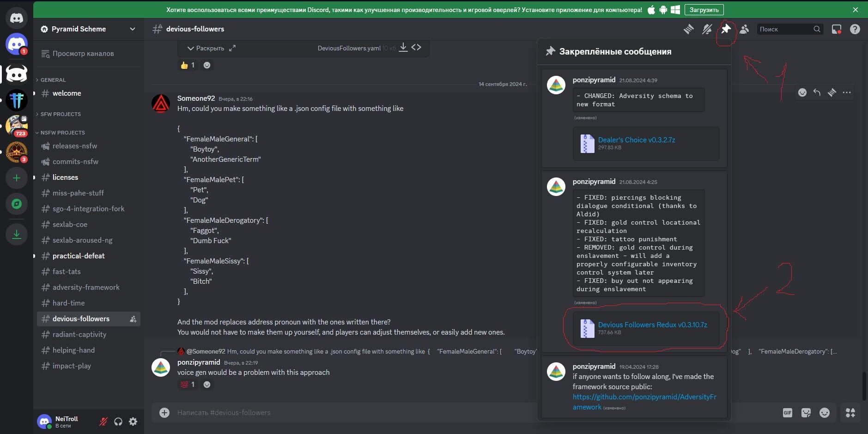Show the member list icon
Viewport: 868px width, 434px height.
pos(744,29)
